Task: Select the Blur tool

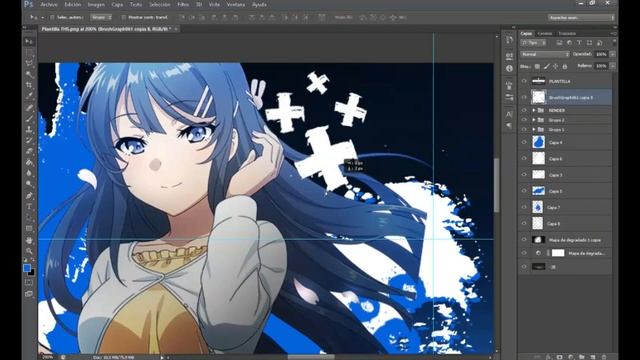Action: click(x=29, y=173)
